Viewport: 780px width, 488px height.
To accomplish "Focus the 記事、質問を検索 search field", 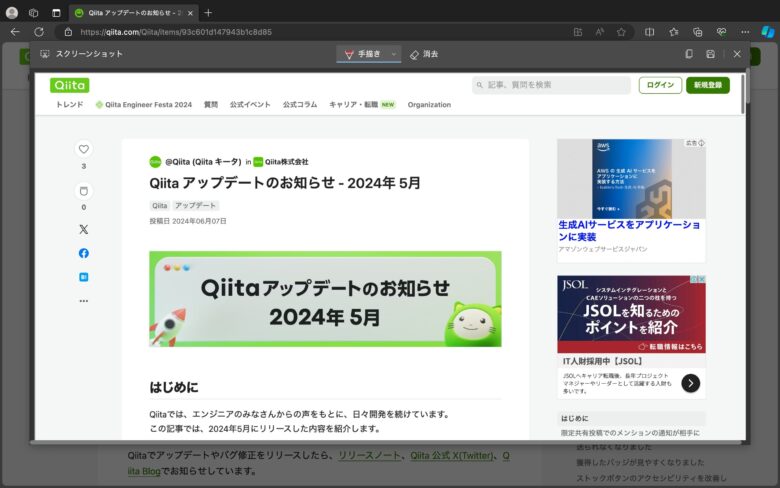I will point(551,85).
